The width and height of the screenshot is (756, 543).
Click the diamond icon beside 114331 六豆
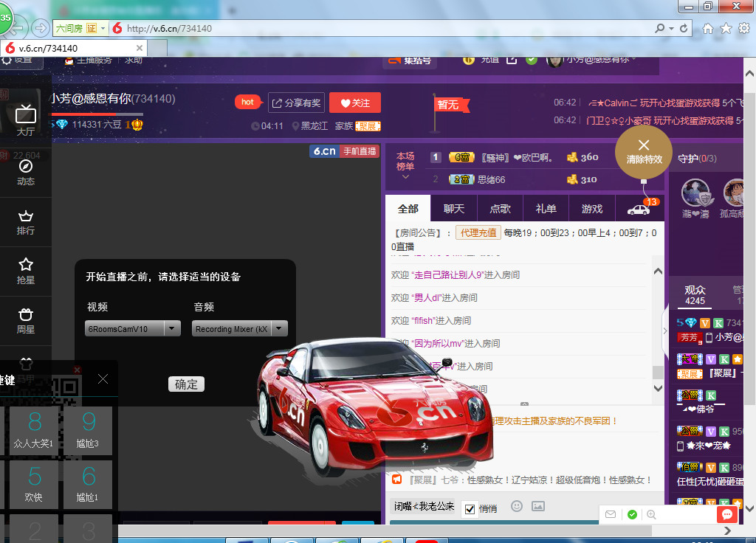click(x=62, y=124)
